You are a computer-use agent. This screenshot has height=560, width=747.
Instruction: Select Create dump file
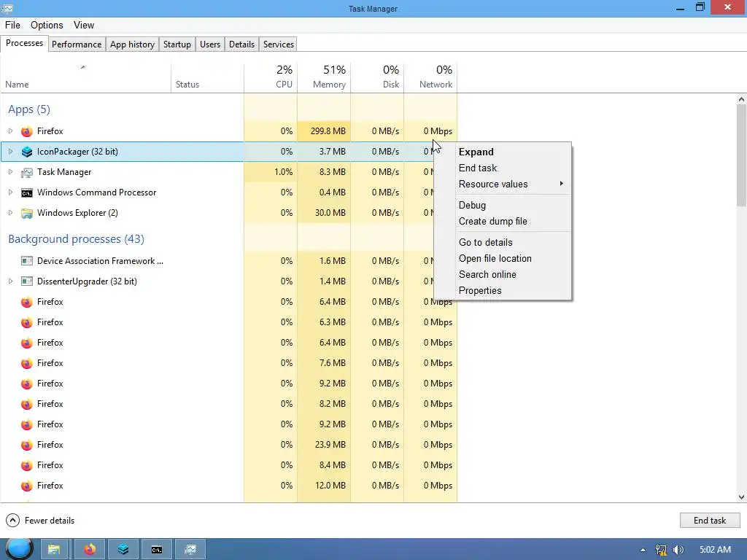click(x=503, y=222)
